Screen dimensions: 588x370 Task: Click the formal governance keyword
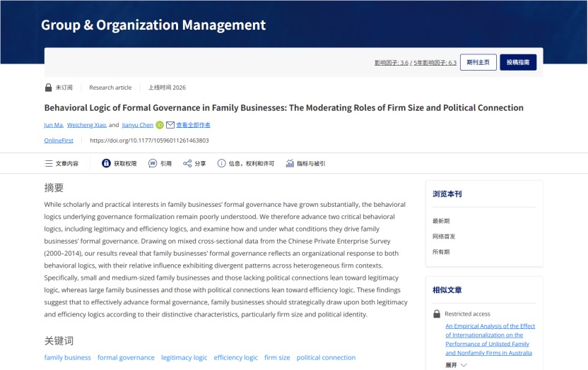tap(126, 357)
